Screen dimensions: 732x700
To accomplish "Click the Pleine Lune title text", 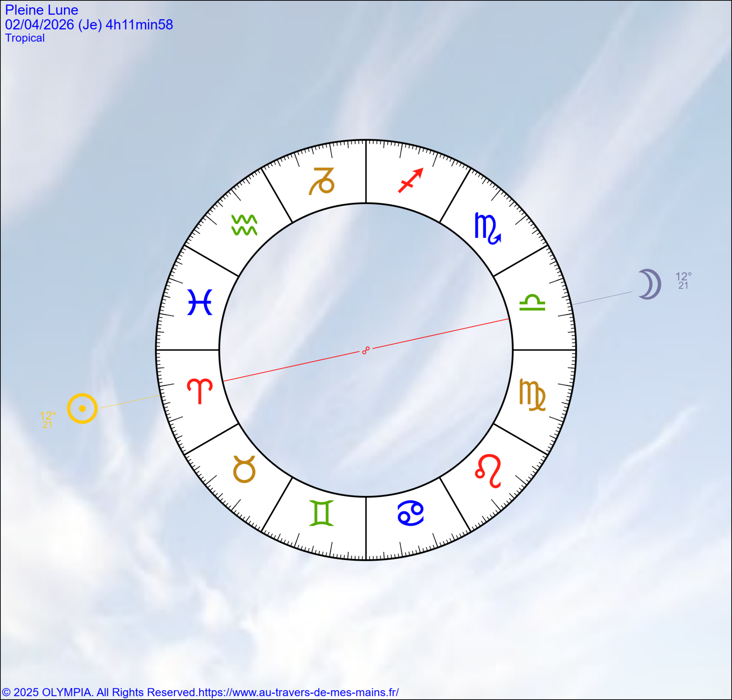I will pyautogui.click(x=42, y=10).
